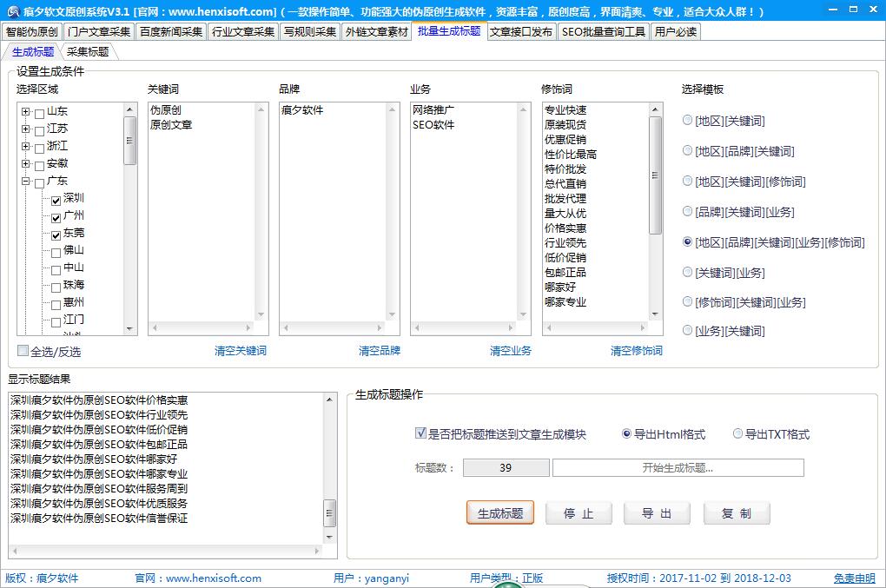Expand the 江苏 tree node
The height and width of the screenshot is (588, 886).
pos(25,129)
